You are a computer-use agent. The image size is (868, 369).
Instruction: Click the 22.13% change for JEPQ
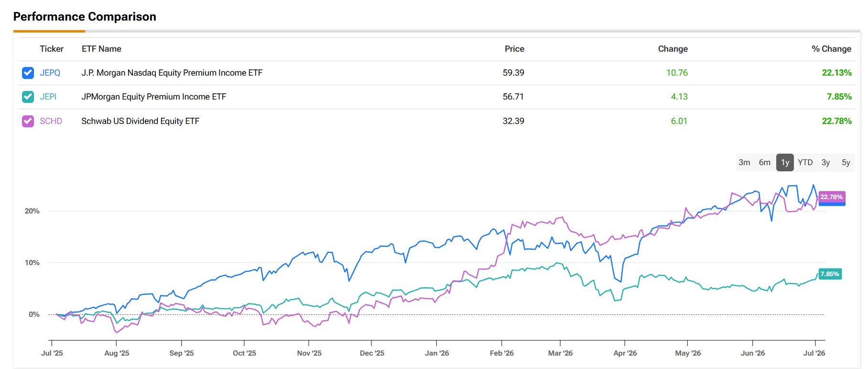point(837,73)
